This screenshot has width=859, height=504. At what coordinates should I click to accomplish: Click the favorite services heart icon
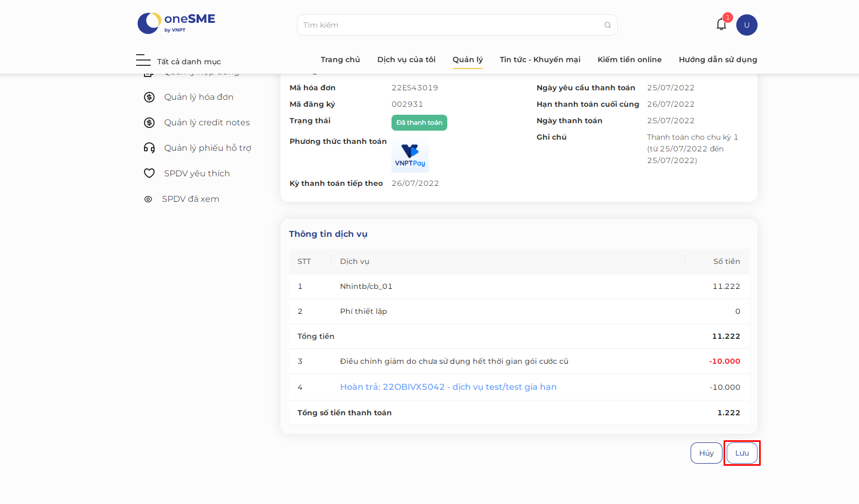coord(149,174)
